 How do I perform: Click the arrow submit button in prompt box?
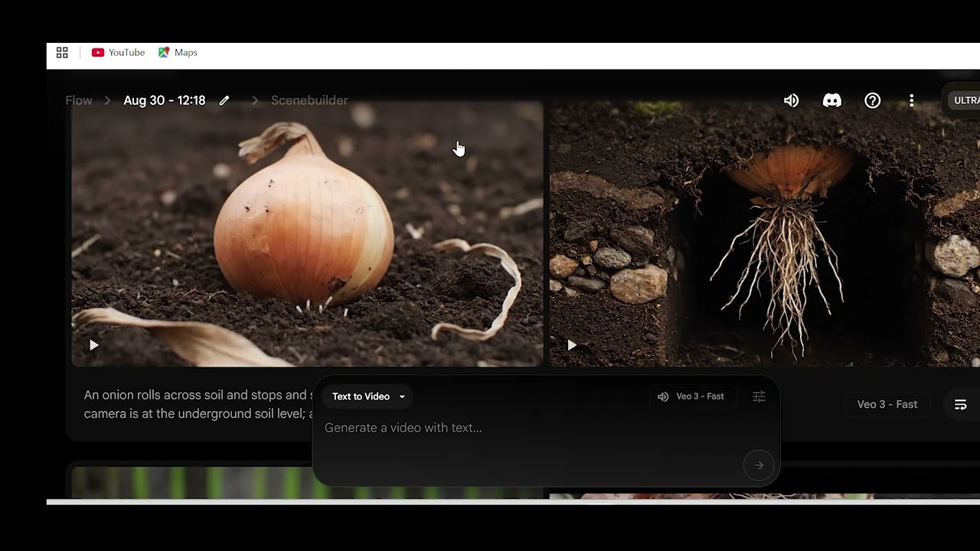pyautogui.click(x=759, y=465)
